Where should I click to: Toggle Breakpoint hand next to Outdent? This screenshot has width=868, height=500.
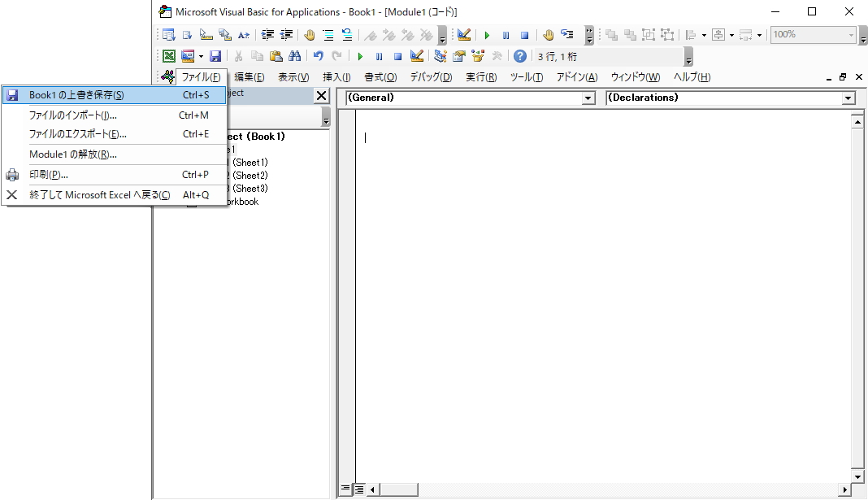point(310,35)
